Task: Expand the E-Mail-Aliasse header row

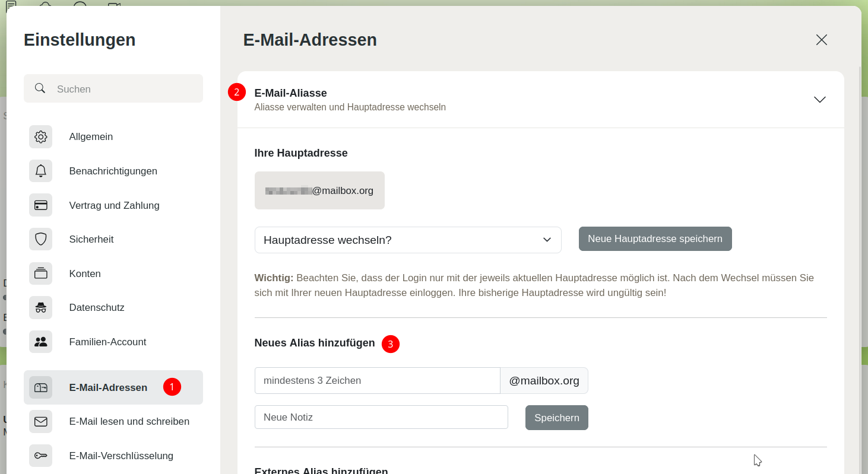Action: tap(541, 100)
